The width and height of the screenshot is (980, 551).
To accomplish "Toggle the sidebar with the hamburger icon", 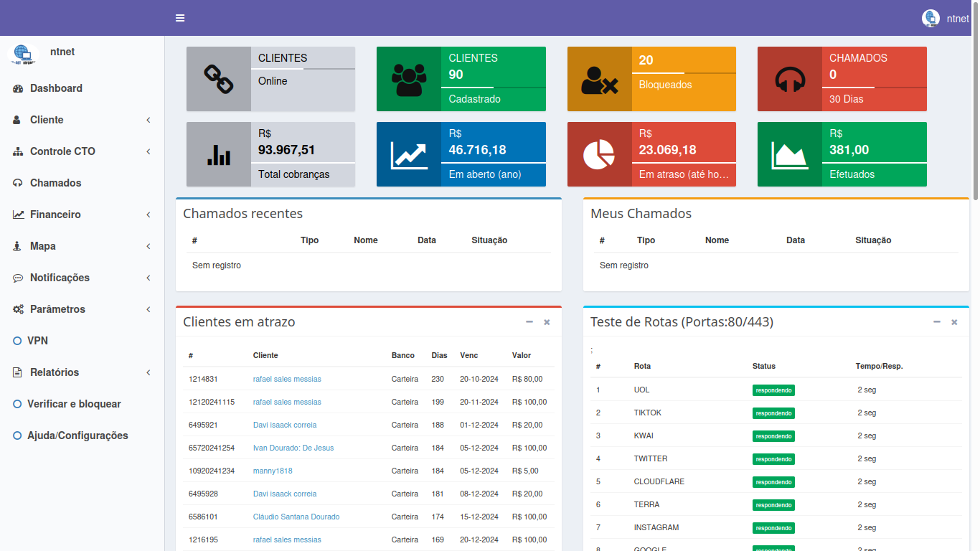I will [180, 18].
